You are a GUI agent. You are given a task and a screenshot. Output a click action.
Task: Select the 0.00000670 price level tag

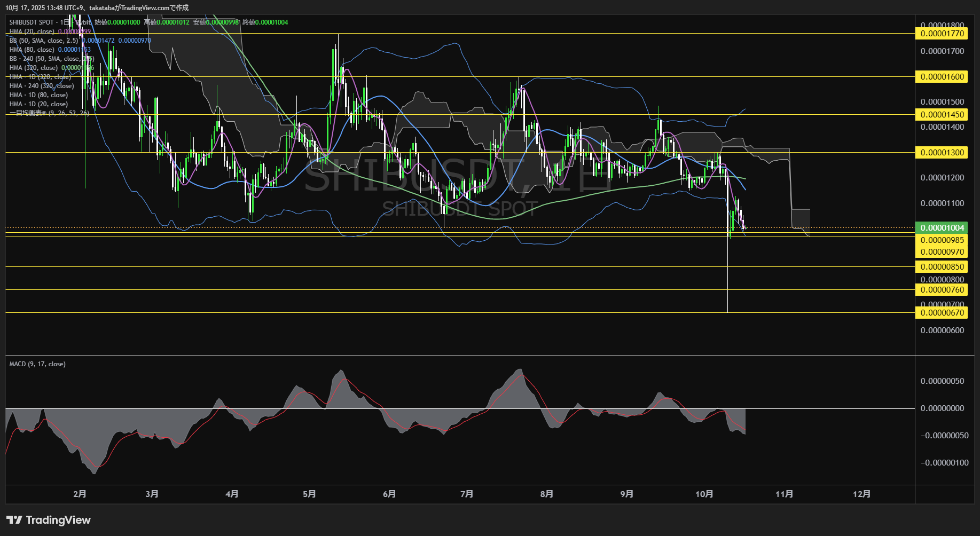click(x=943, y=313)
